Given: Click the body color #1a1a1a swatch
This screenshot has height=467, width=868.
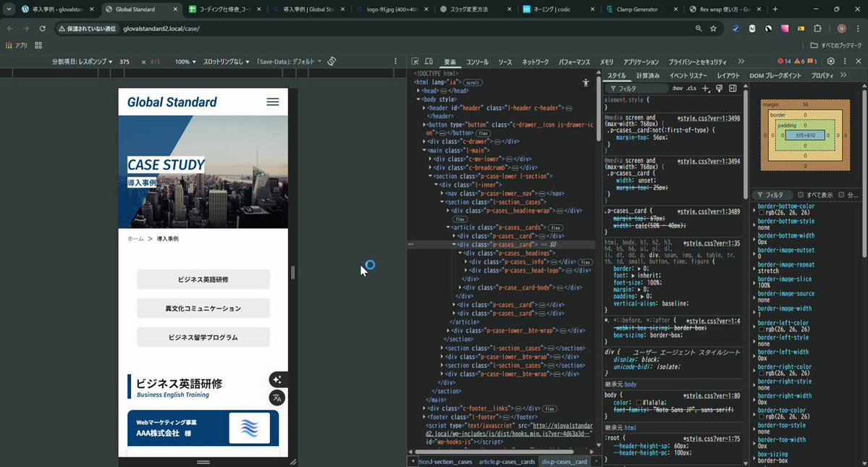Looking at the screenshot, I should 639,403.
